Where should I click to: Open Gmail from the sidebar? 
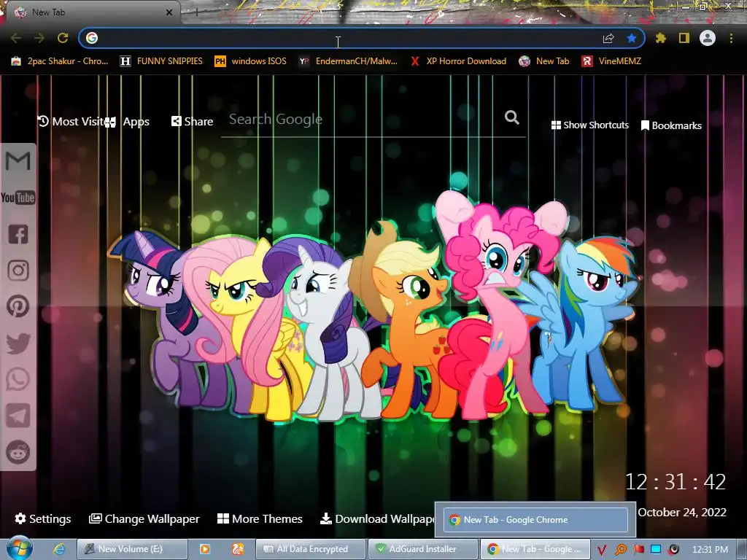(x=18, y=161)
